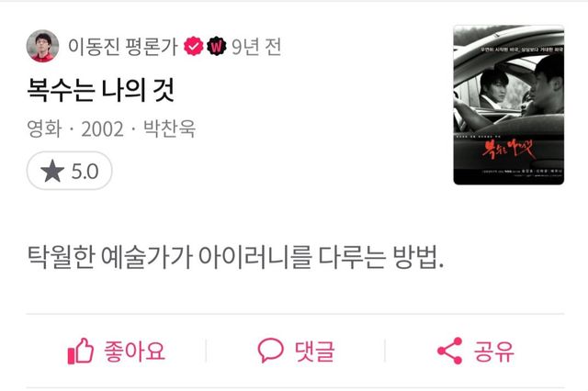Image resolution: width=588 pixels, height=391 pixels.
Task: Tap the 댓글 comment button label
Action: coord(314,352)
